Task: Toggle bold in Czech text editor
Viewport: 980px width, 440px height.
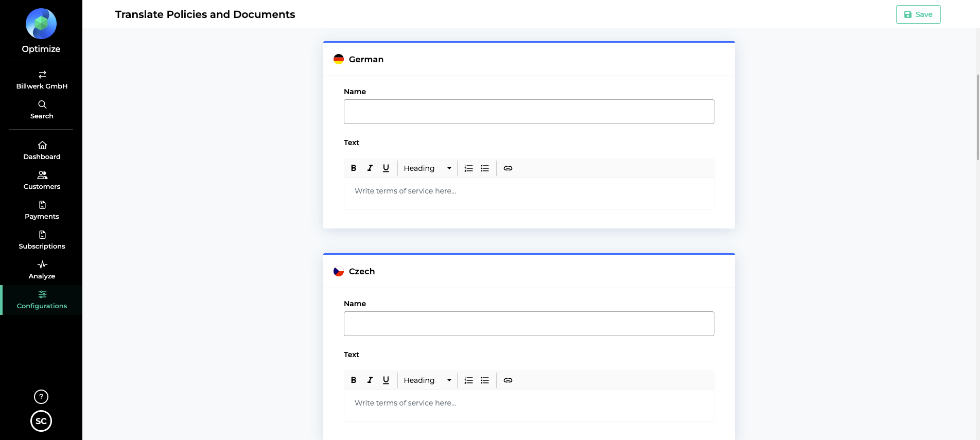Action: click(x=354, y=380)
